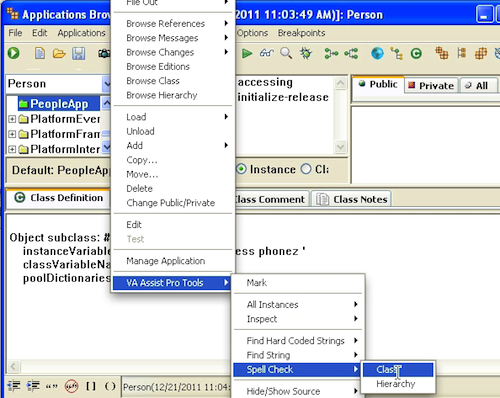Click the square brackets icon in bottom bar
Image resolution: width=500 pixels, height=398 pixels.
click(x=91, y=386)
